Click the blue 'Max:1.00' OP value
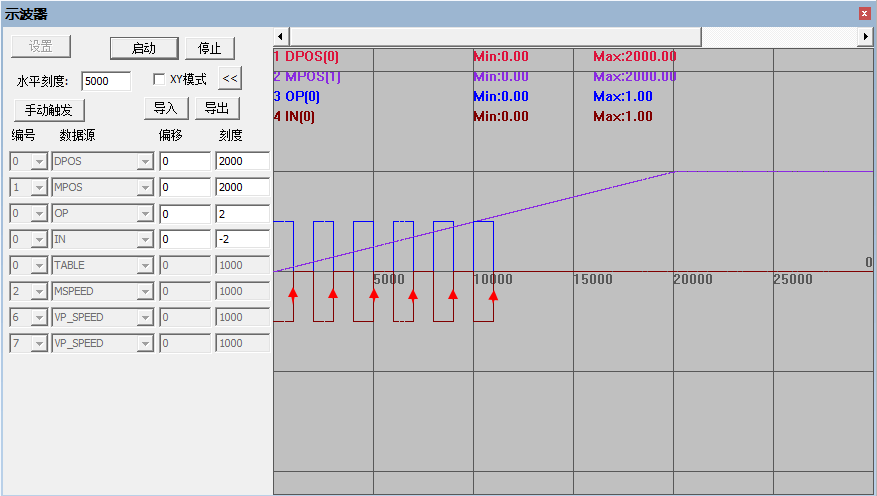Viewport: 877px width, 496px height. tap(623, 96)
